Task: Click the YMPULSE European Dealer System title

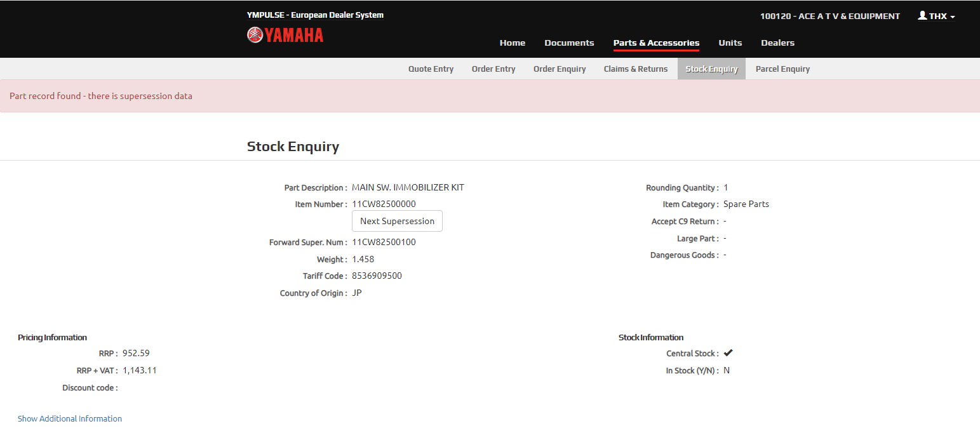Action: (315, 15)
